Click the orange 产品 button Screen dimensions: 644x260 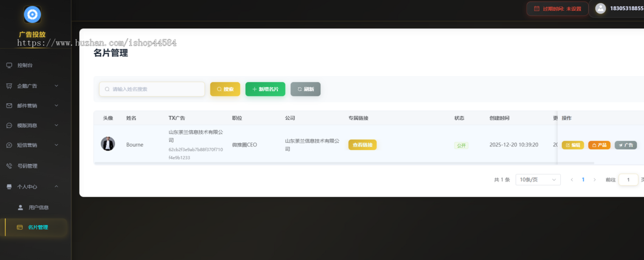coord(599,145)
